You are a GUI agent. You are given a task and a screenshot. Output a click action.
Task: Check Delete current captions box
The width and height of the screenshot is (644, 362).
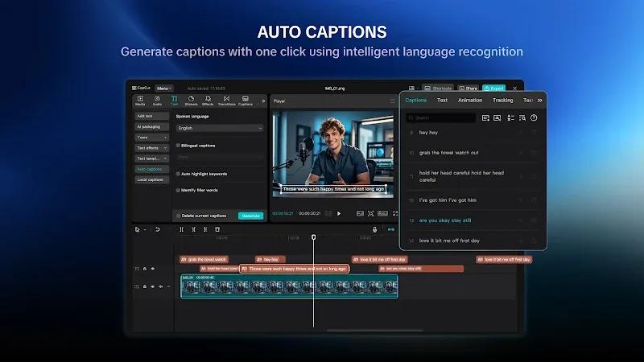(x=178, y=216)
